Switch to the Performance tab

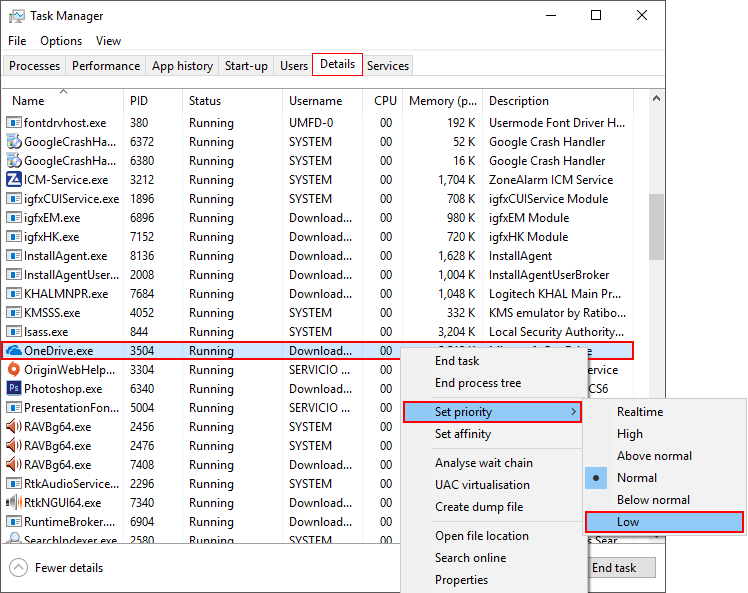(106, 66)
